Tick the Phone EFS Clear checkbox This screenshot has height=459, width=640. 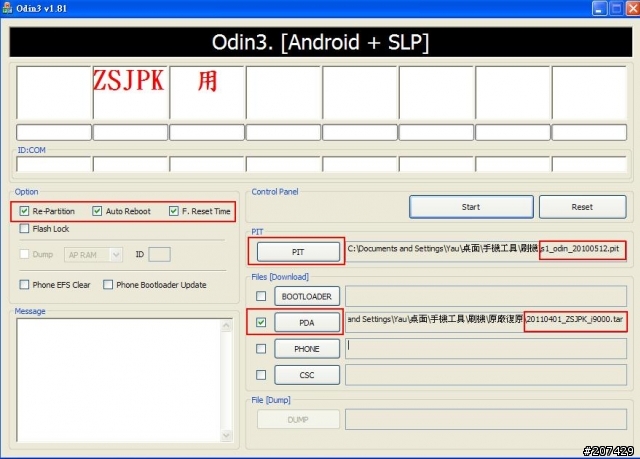(x=24, y=284)
